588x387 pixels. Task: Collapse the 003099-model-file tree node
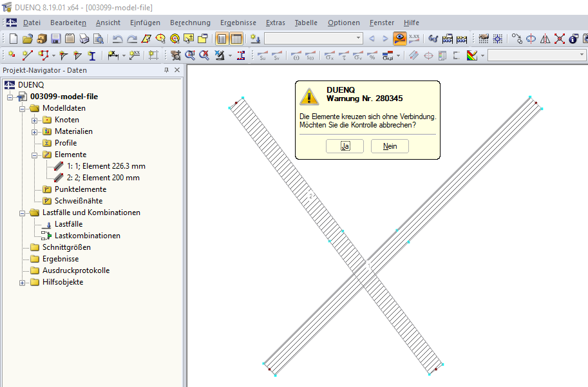10,97
